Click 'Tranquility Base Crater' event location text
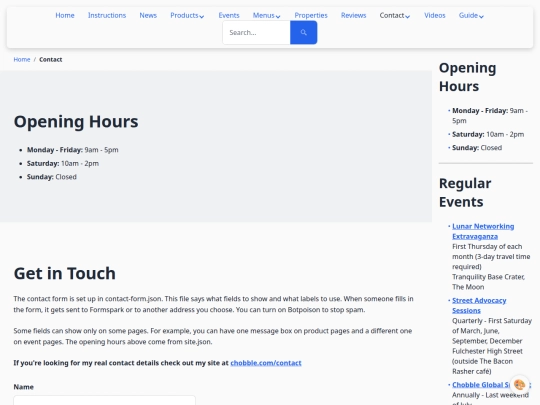Screen dimensions: 540x405 click(x=488, y=277)
